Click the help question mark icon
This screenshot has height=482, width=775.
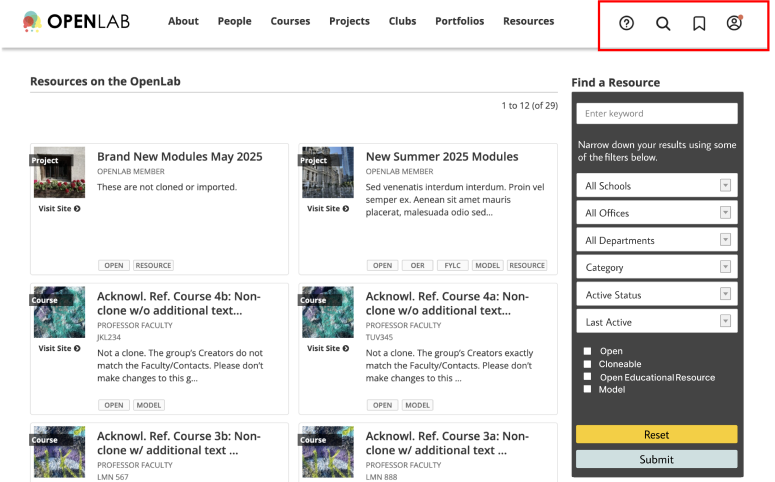click(627, 23)
